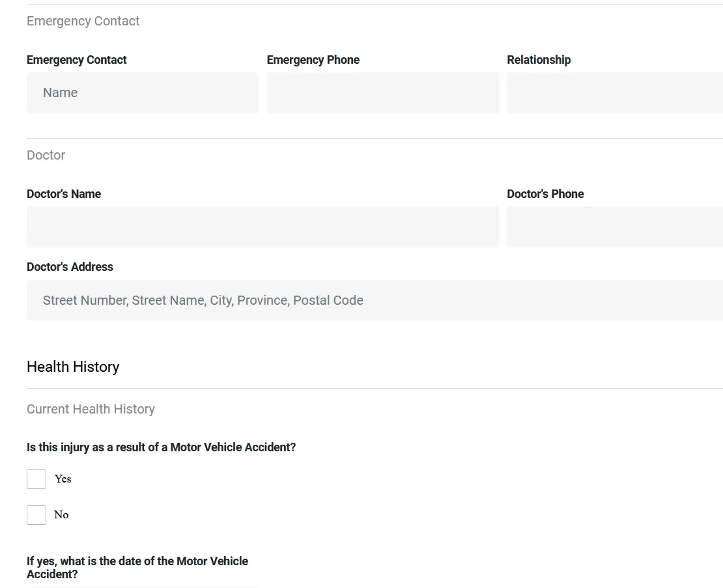
Task: Click the Health History heading
Action: point(73,367)
